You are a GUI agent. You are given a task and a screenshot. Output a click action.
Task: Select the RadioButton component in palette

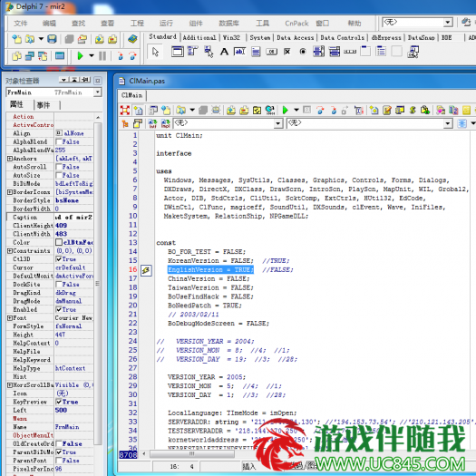pyautogui.click(x=303, y=52)
